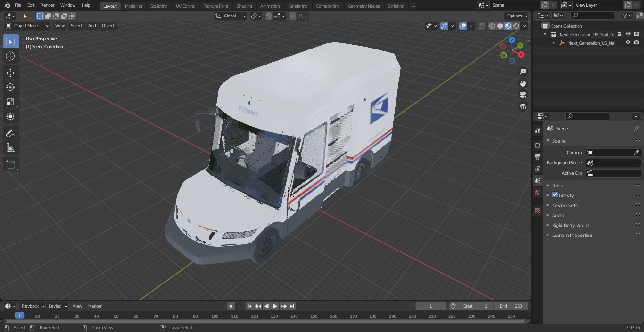
Task: Pick the Rotate tool
Action: click(x=10, y=87)
